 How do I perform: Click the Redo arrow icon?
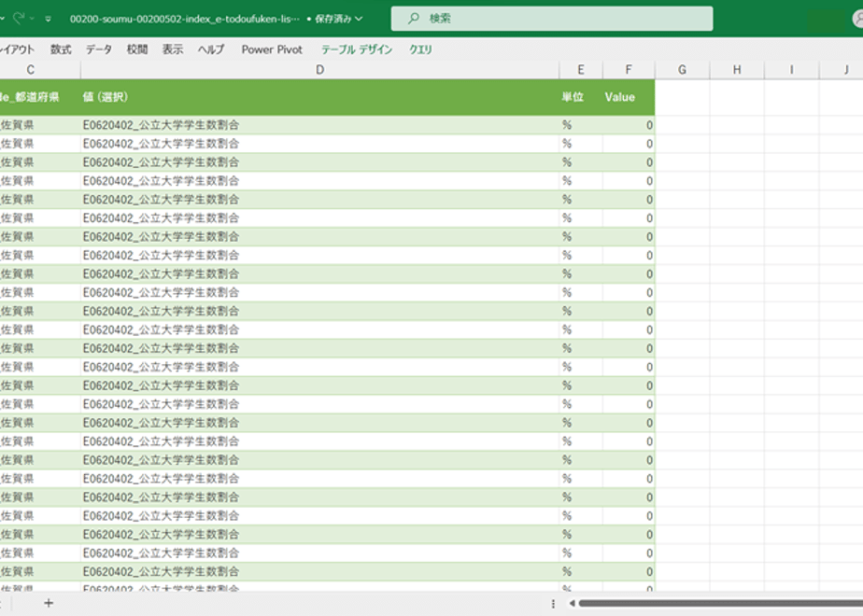pos(19,18)
